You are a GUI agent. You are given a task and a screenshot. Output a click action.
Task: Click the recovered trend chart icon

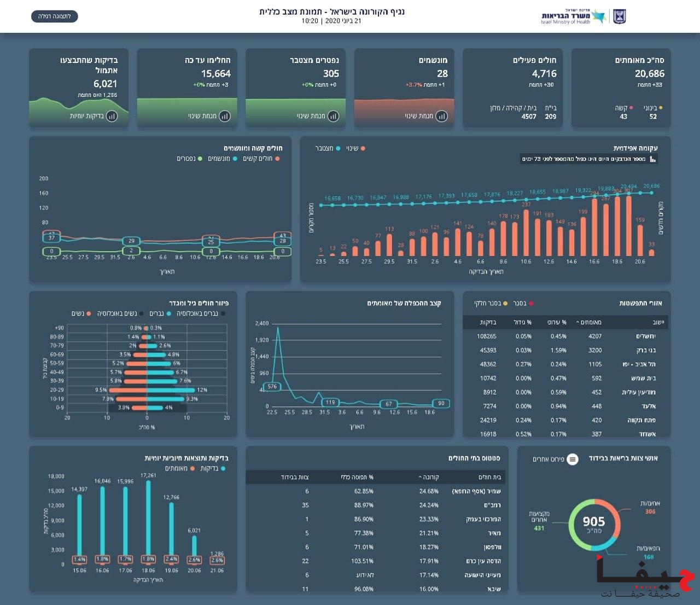click(224, 116)
